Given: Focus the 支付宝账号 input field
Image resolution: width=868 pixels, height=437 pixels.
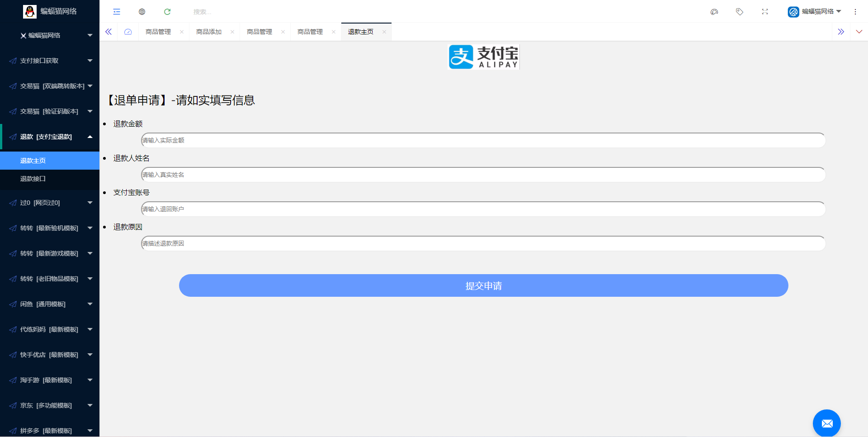Looking at the screenshot, I should coord(483,209).
